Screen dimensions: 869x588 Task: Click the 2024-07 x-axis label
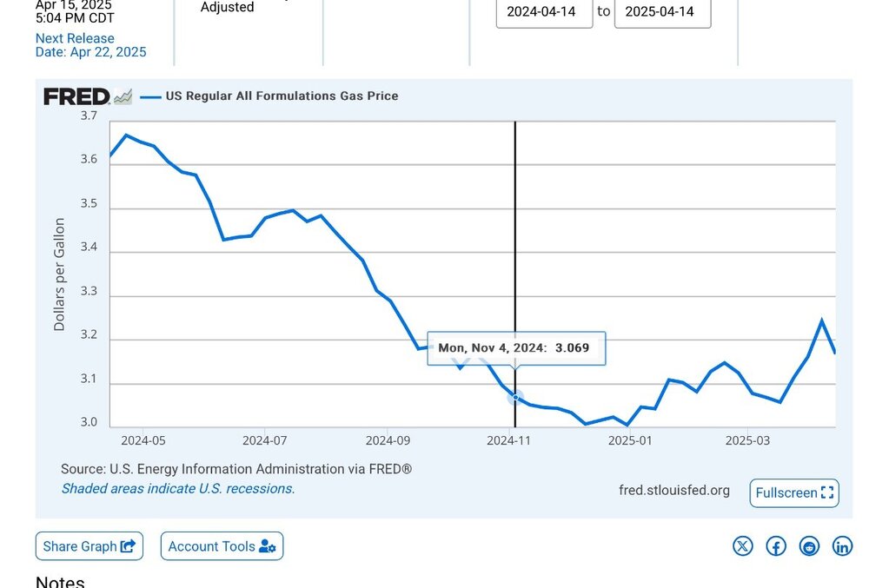tap(264, 440)
